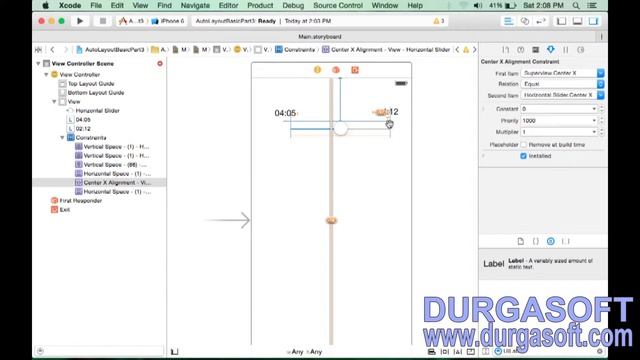Viewport: 640px width, 360px height.
Task: Select iPhone 6 run destination
Action: click(168, 21)
